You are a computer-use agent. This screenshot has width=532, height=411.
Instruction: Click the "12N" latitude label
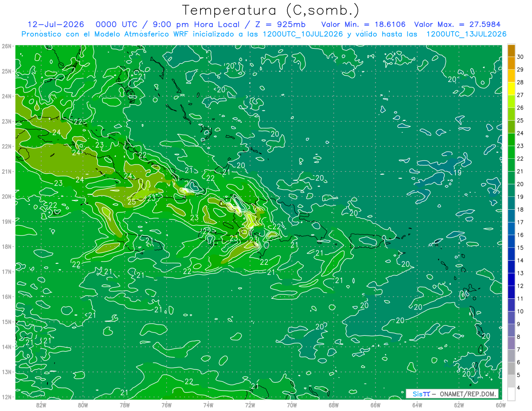(7, 397)
